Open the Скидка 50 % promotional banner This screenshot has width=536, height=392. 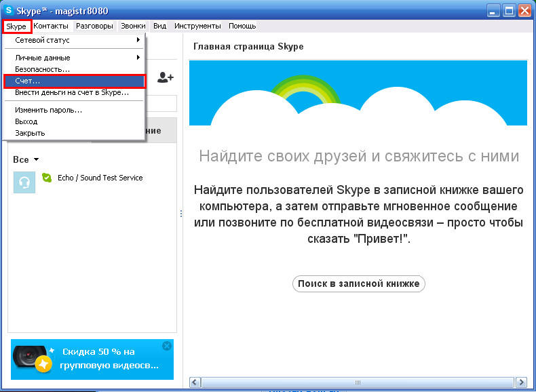point(92,359)
